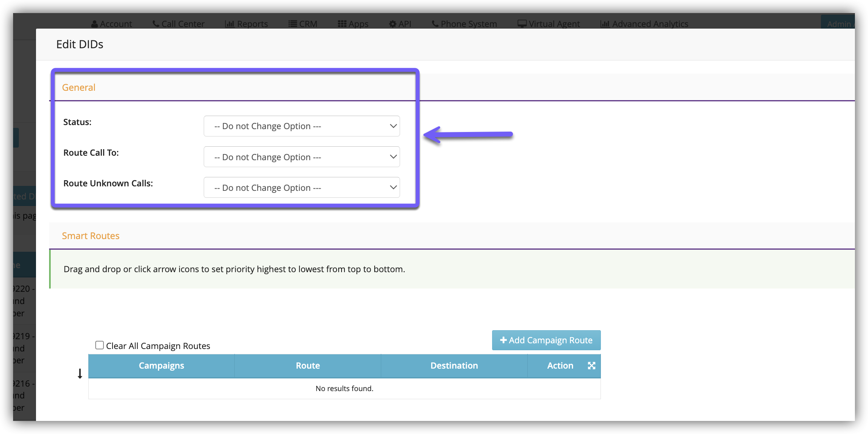Click the Account user icon in navbar
868x434 pixels.
click(x=94, y=24)
